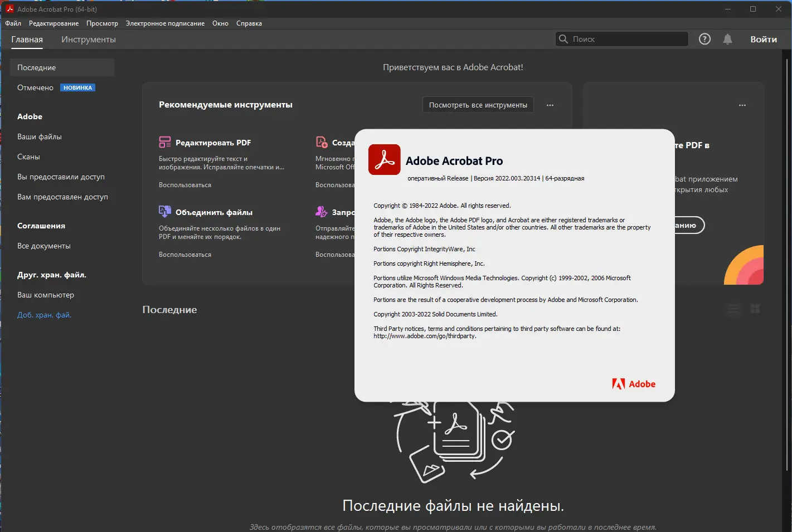Click the Portions Copyright IntegrityWare, Inc line
792x532 pixels.
[x=424, y=249]
